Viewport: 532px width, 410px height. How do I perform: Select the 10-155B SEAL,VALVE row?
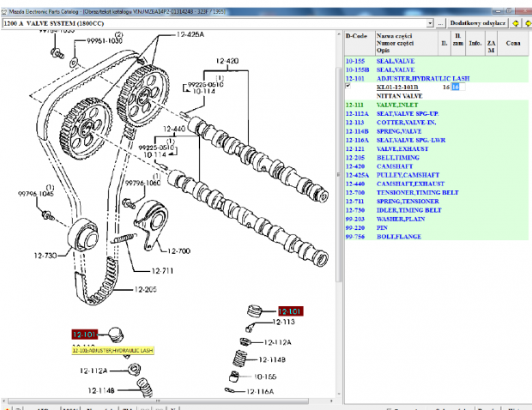pyautogui.click(x=436, y=69)
